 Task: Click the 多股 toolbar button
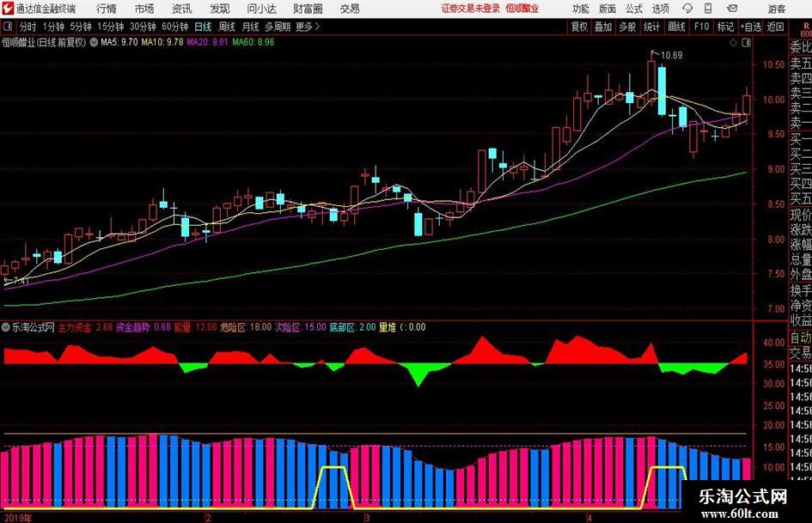[627, 27]
